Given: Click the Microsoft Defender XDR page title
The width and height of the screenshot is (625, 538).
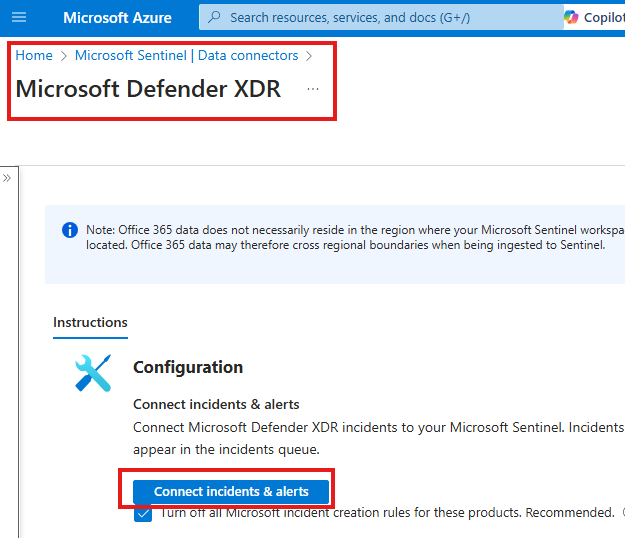Looking at the screenshot, I should click(x=148, y=88).
